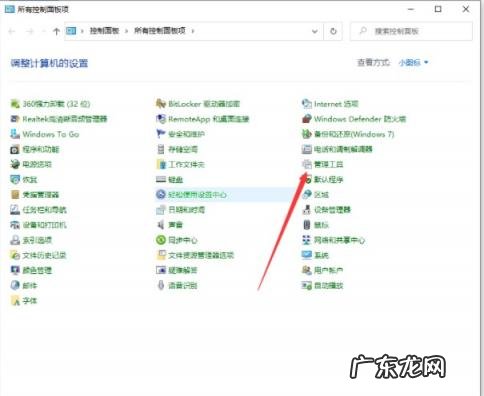The image size is (484, 396).
Task: Open 日期和时间 date and time icon
Action: point(161,210)
